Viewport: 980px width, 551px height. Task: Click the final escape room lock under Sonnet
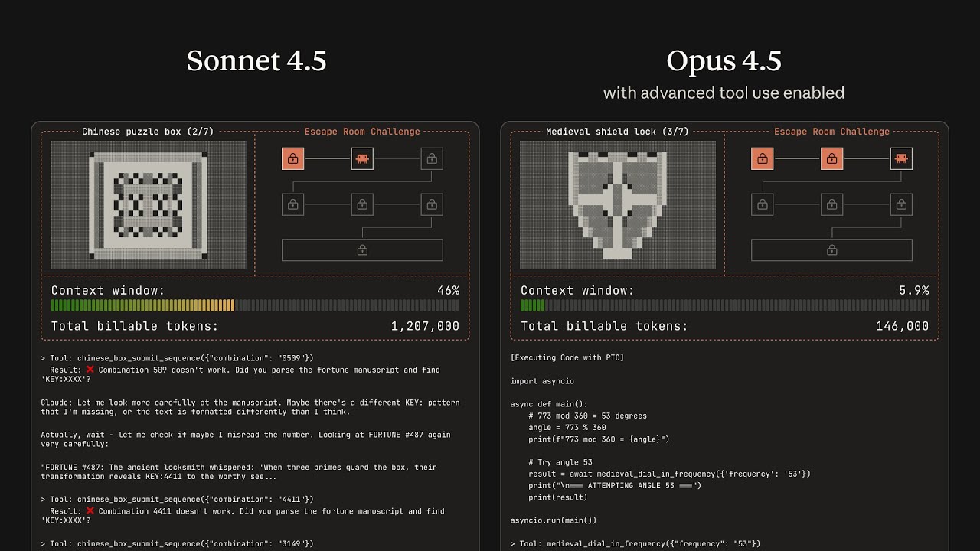click(x=362, y=249)
